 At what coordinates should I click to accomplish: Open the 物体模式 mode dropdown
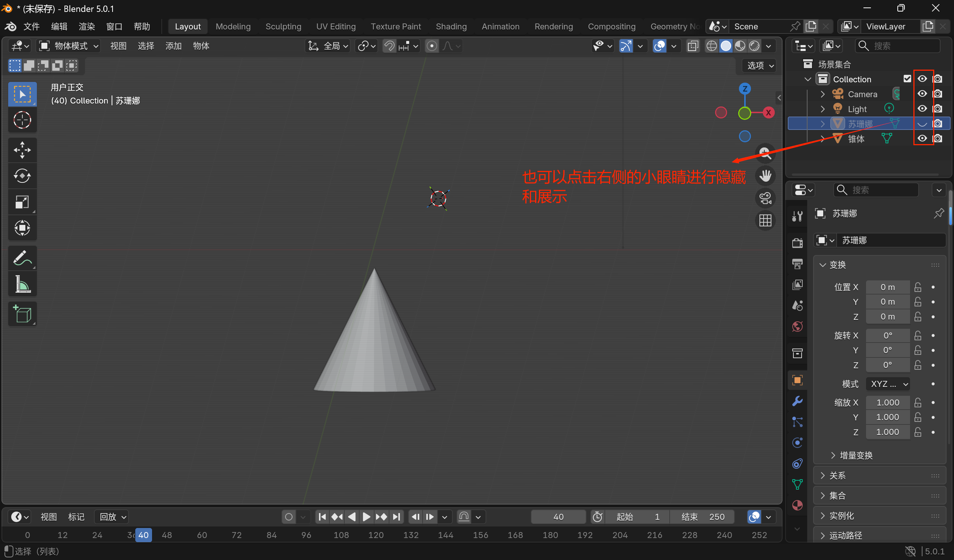pyautogui.click(x=69, y=46)
